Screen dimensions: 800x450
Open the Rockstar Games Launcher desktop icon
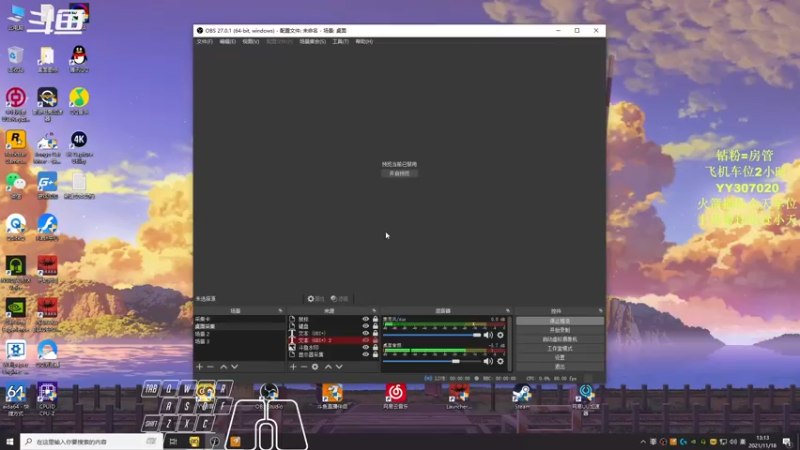pyautogui.click(x=16, y=147)
